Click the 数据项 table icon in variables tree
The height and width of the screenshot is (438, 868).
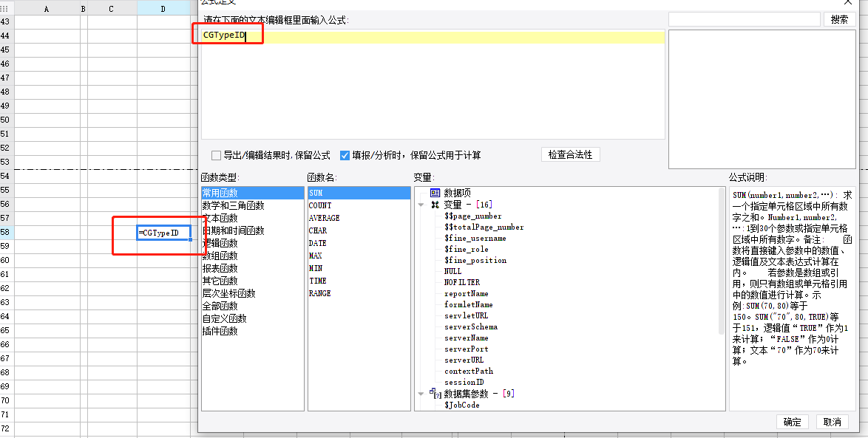coord(435,193)
